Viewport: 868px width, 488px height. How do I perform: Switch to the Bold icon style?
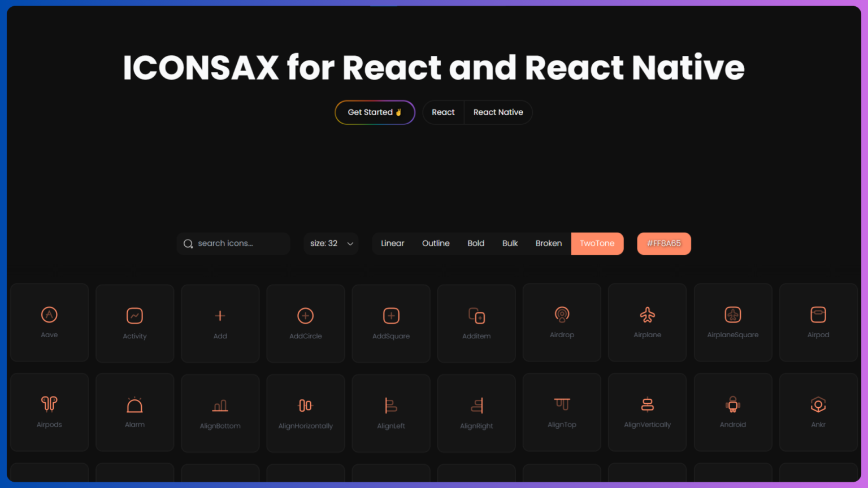[x=476, y=243]
